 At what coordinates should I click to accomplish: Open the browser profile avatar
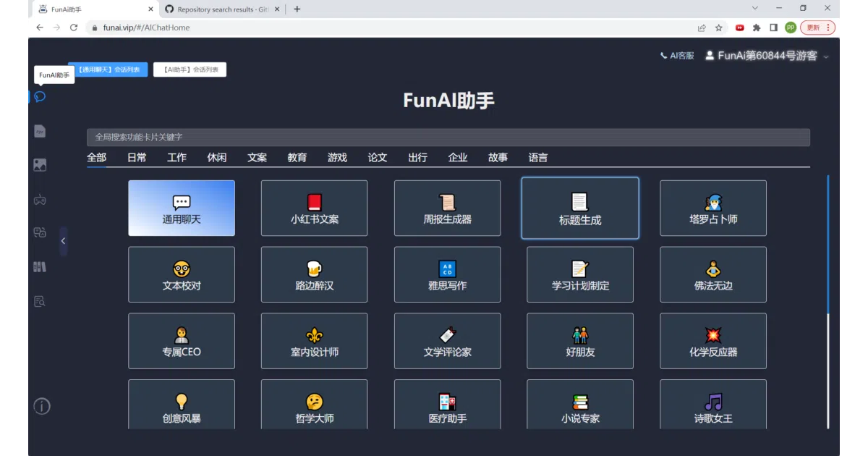click(x=791, y=28)
